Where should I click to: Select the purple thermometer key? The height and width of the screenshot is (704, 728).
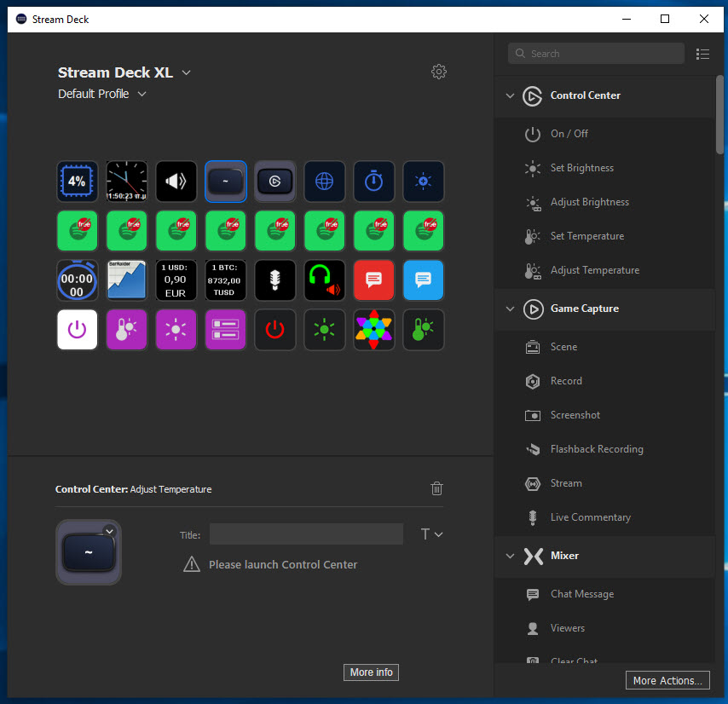127,330
